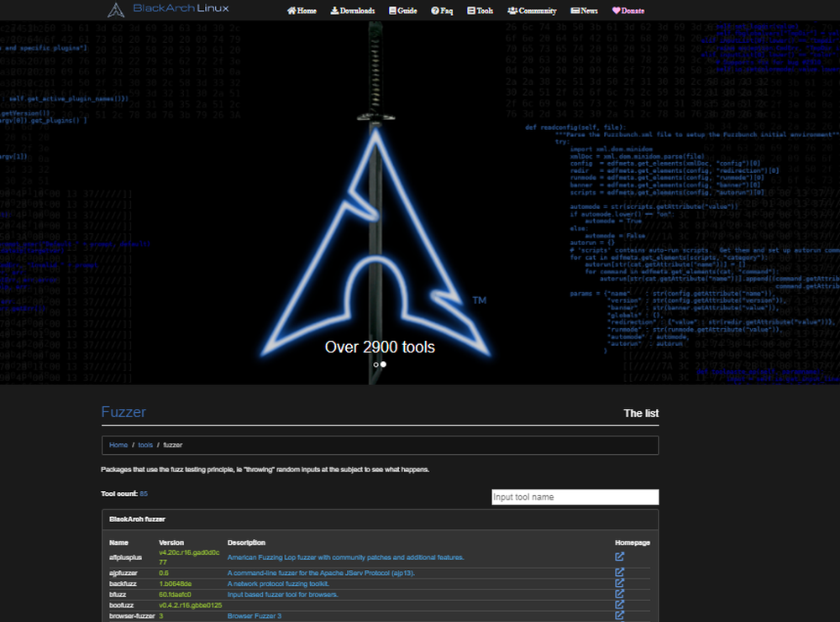Image resolution: width=840 pixels, height=622 pixels.
Task: Select the bfuzz tool name
Action: (x=118, y=594)
